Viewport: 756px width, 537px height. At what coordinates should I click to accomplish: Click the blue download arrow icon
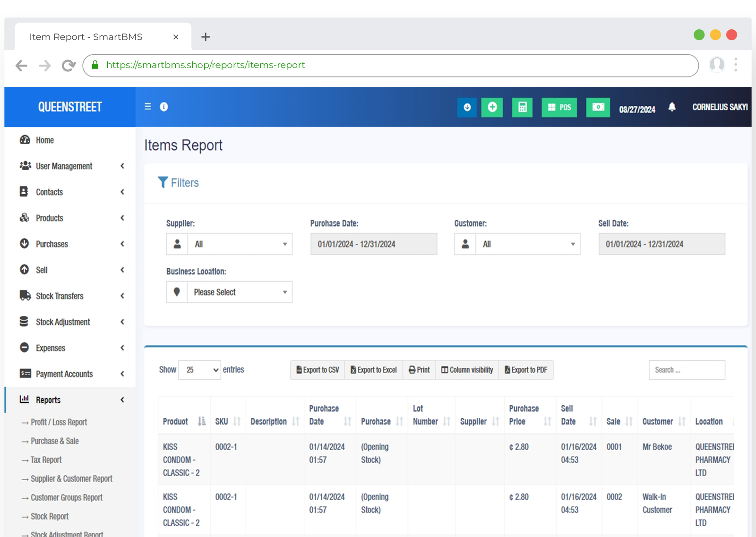pos(467,107)
